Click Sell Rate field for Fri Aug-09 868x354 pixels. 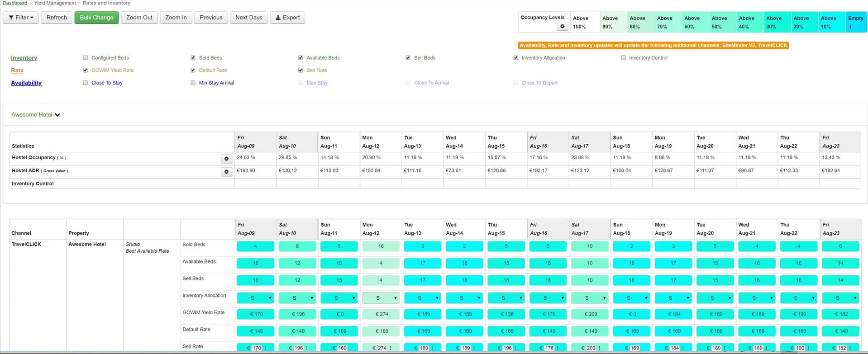256,348
